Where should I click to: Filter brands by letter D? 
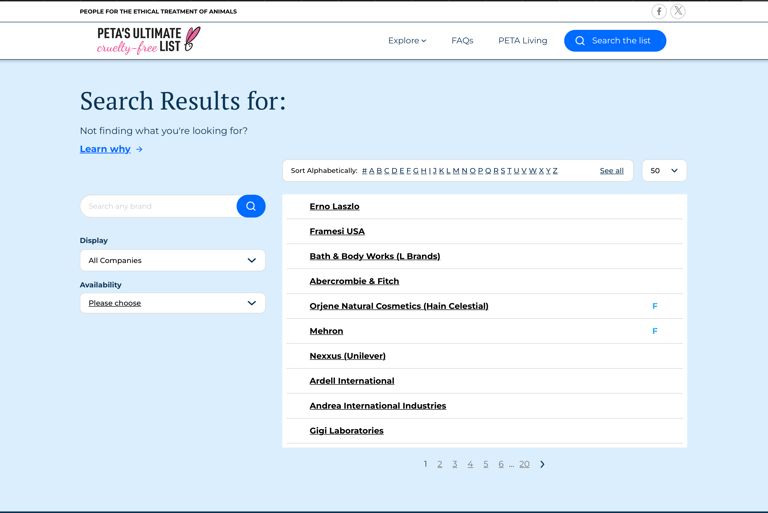394,171
